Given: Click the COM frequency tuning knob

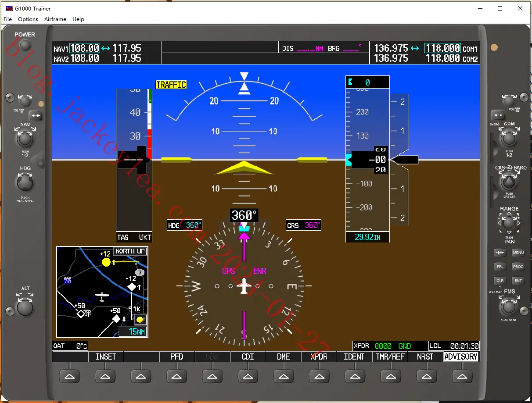Looking at the screenshot, I should 509,139.
